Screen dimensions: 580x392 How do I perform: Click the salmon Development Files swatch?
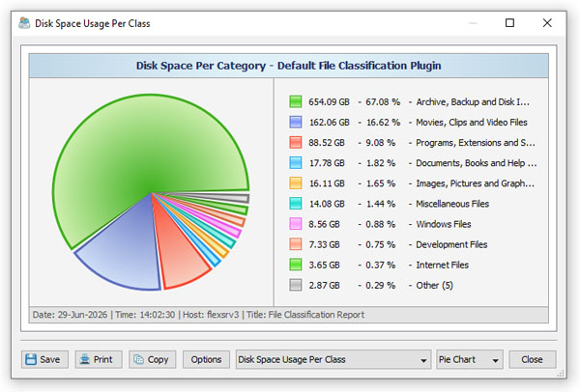pyautogui.click(x=296, y=244)
